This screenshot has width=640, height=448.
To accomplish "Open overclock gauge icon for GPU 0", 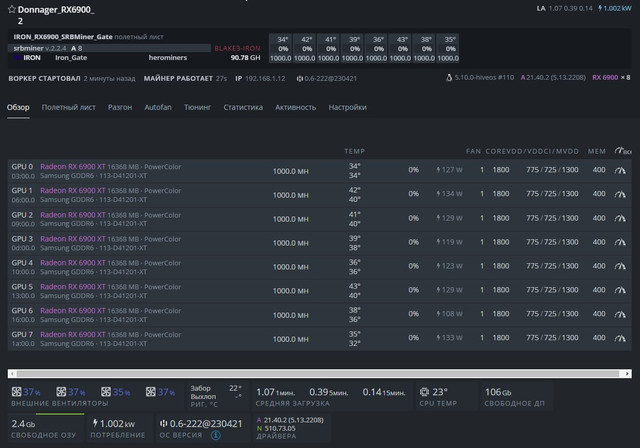I will tap(620, 170).
